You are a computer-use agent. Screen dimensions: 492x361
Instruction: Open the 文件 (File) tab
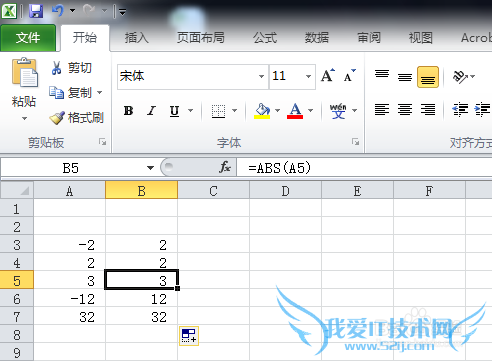(28, 38)
